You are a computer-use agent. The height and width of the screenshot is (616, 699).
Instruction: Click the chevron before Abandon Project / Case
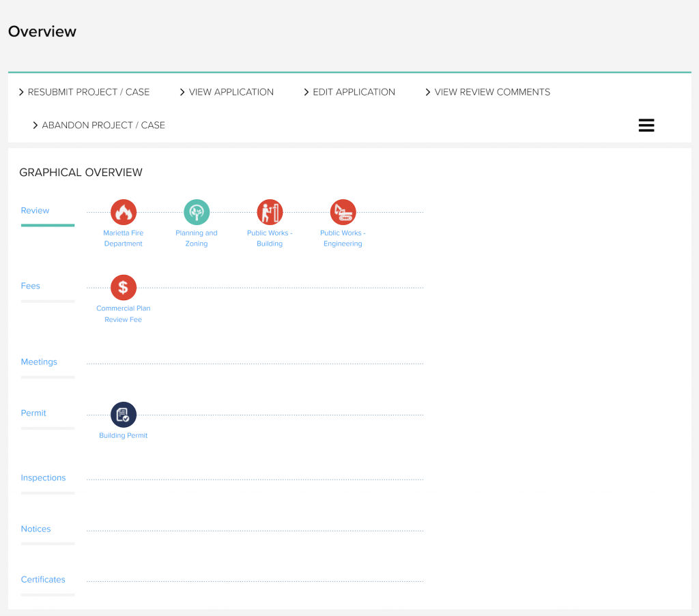click(35, 126)
